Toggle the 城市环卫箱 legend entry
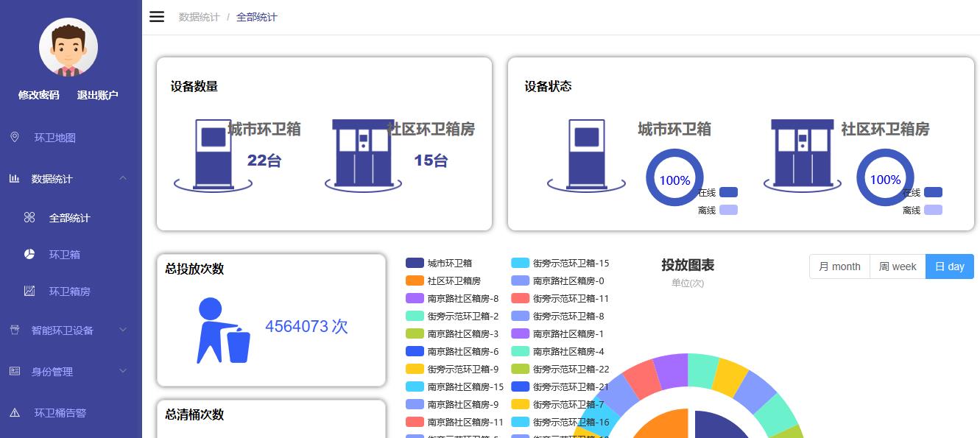 coord(440,264)
